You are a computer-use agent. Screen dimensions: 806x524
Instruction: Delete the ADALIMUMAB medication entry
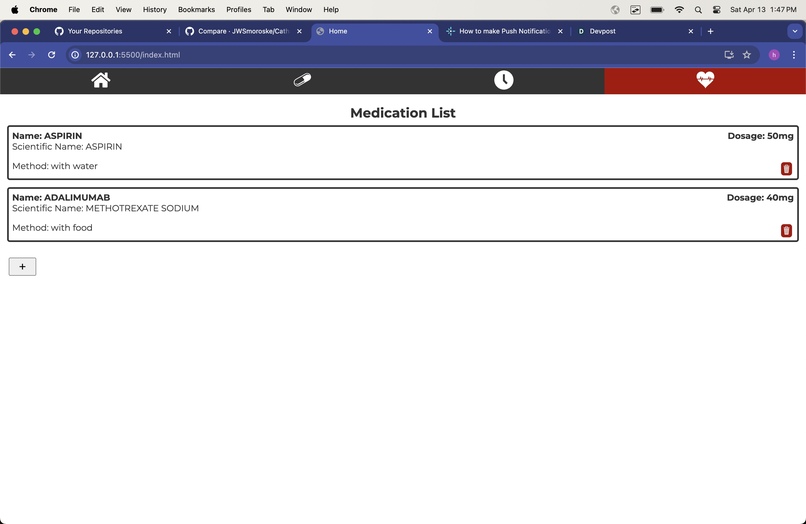tap(786, 230)
